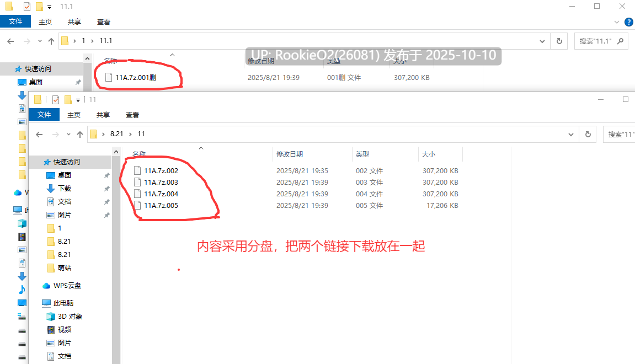Expand address bar history in 11.1 window
This screenshot has width=635, height=364.
point(542,41)
